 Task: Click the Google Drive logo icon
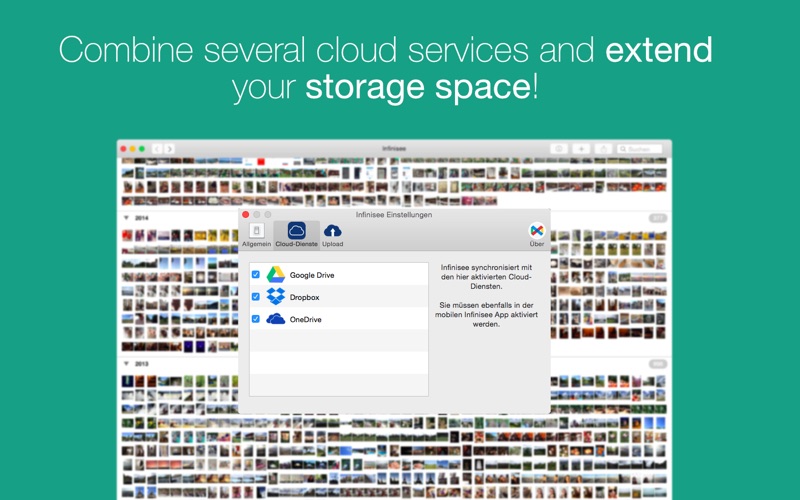point(276,274)
